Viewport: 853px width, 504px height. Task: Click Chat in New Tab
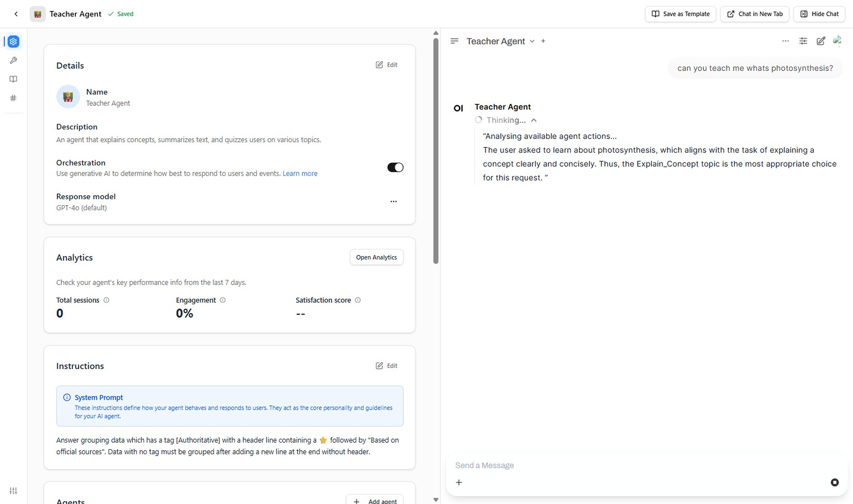point(755,14)
